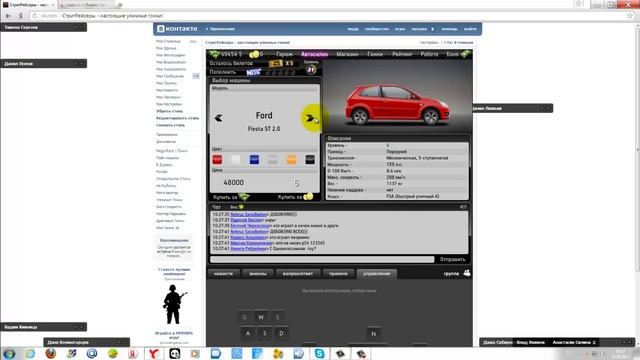The image size is (640, 360).
Task: Focus the chat message input field
Action: click(x=322, y=259)
